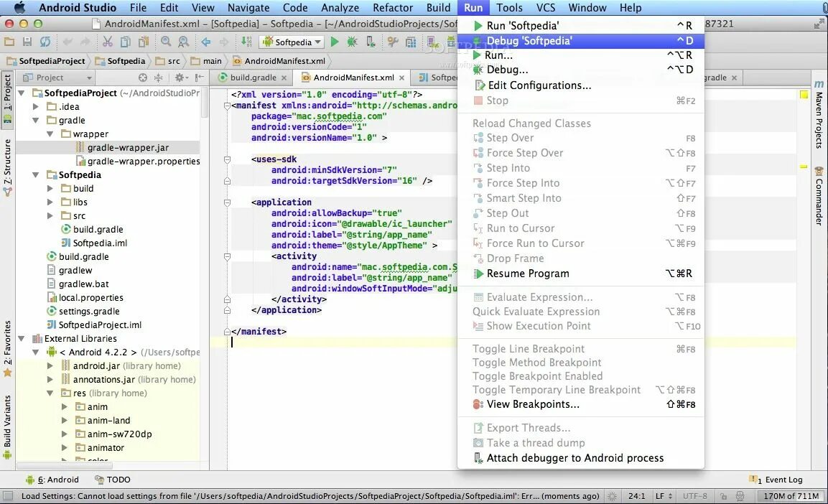Click the green Run play toolbar icon
This screenshot has height=504, width=828.
(x=334, y=42)
